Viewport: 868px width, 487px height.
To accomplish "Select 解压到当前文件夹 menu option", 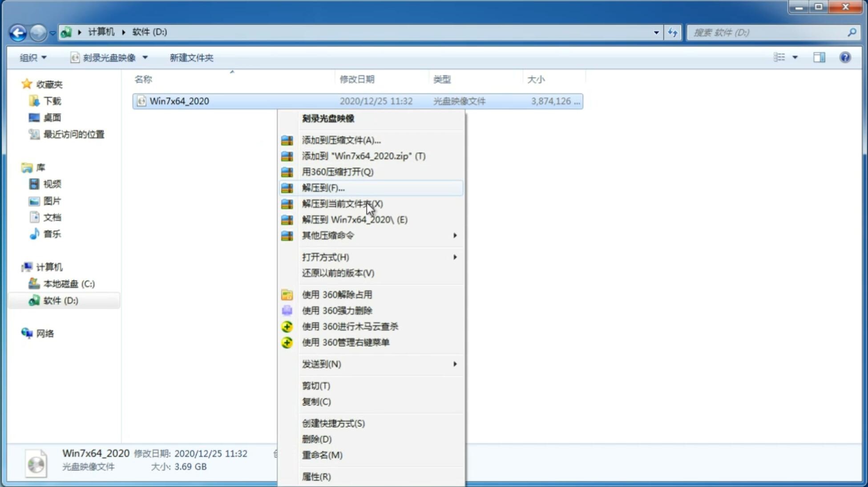I will click(x=342, y=203).
